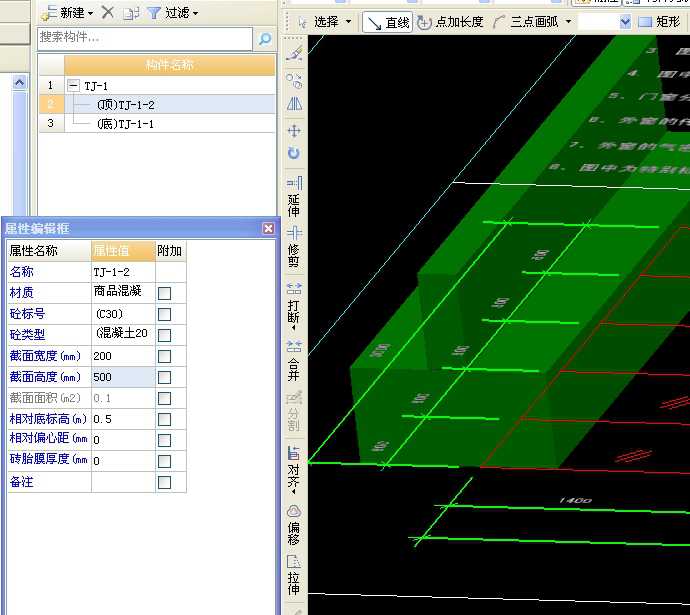Click the copy-circles icon in vertical toolbar
The image size is (690, 615).
294,81
